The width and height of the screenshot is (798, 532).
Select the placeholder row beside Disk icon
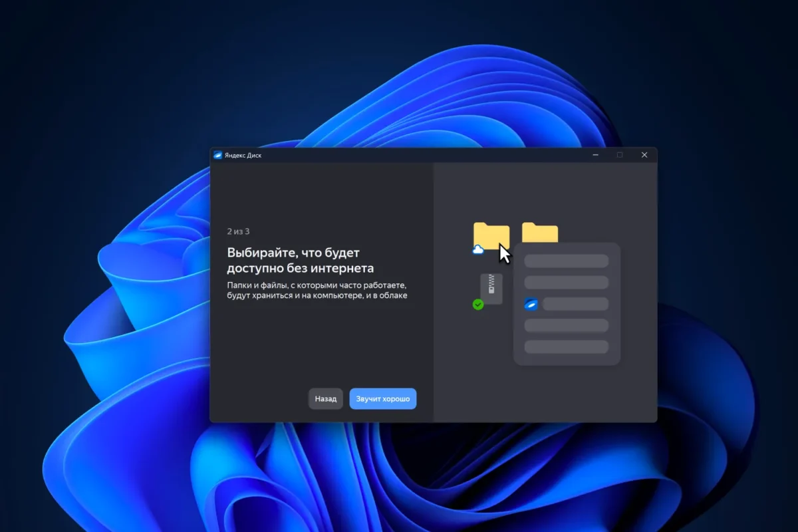click(x=576, y=304)
